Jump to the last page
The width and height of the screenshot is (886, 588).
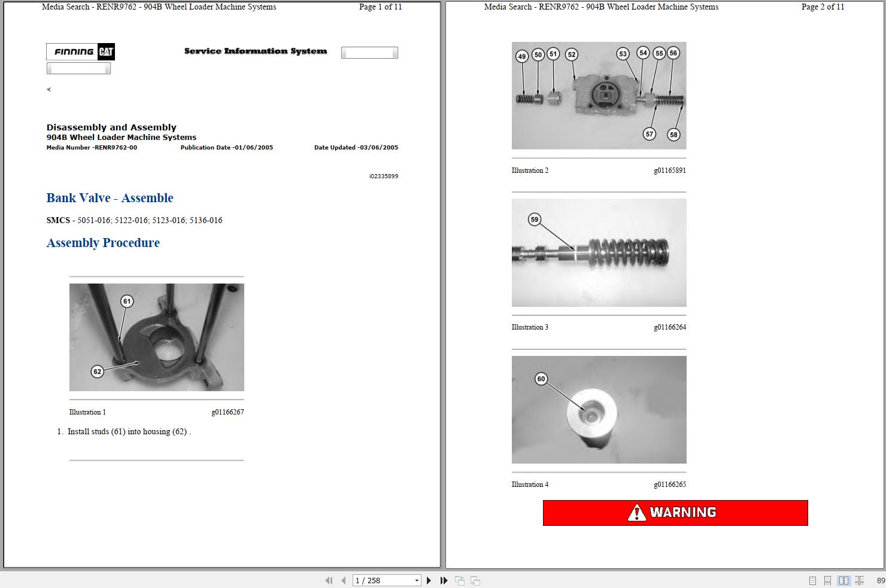click(444, 580)
